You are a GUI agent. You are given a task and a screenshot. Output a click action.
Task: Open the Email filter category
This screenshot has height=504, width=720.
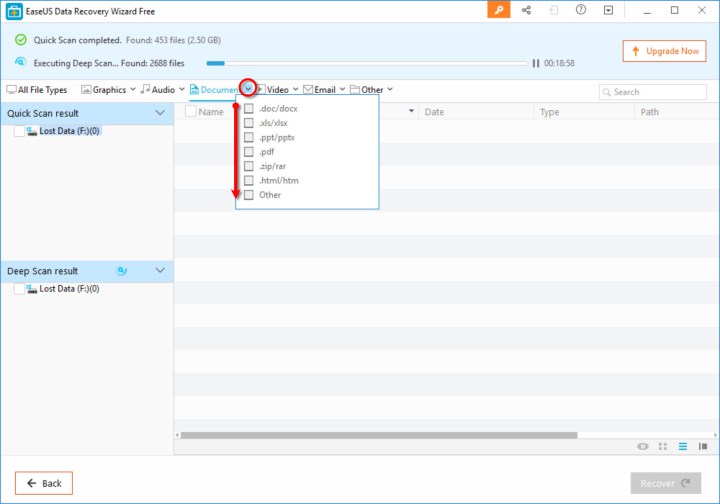point(319,90)
